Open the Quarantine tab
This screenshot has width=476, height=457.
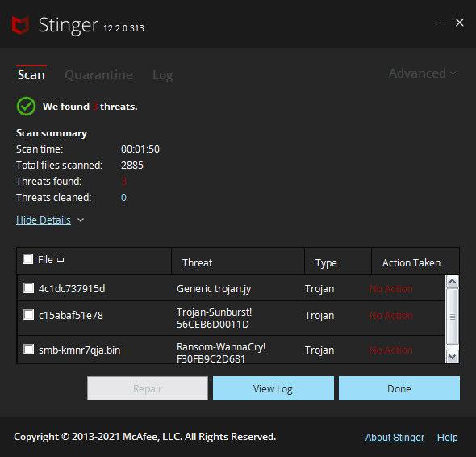pos(98,75)
